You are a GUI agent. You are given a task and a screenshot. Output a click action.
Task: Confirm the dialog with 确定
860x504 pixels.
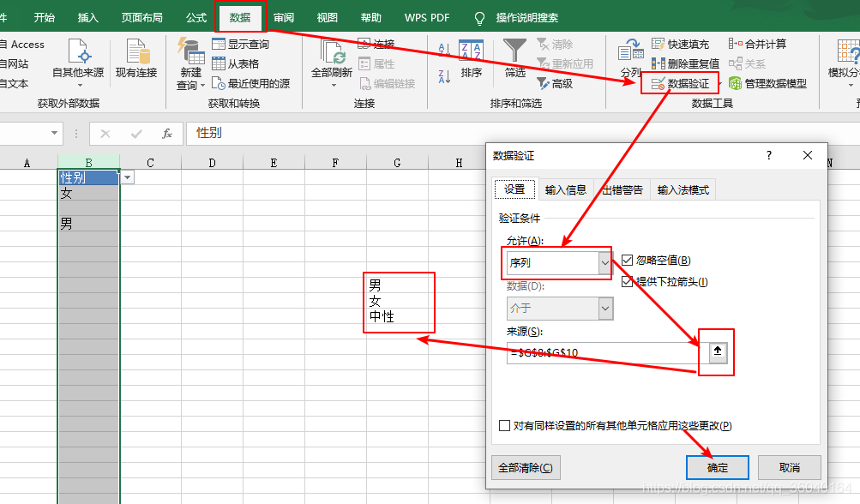(717, 467)
